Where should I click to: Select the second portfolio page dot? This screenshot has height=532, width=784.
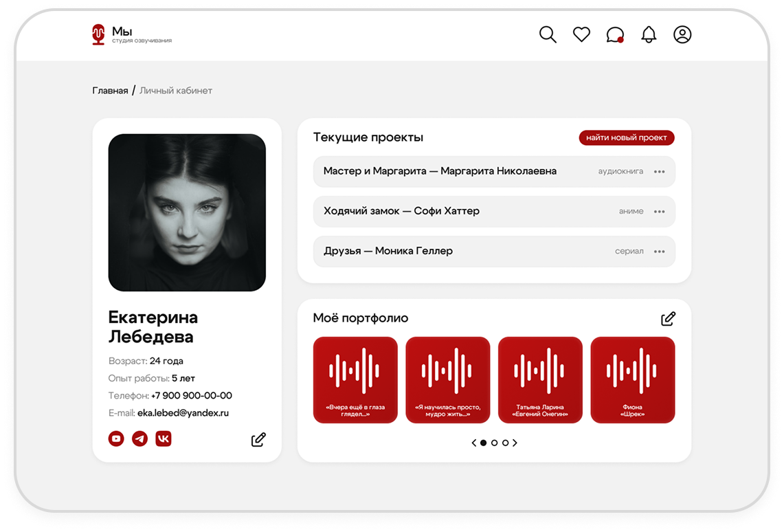(x=494, y=443)
